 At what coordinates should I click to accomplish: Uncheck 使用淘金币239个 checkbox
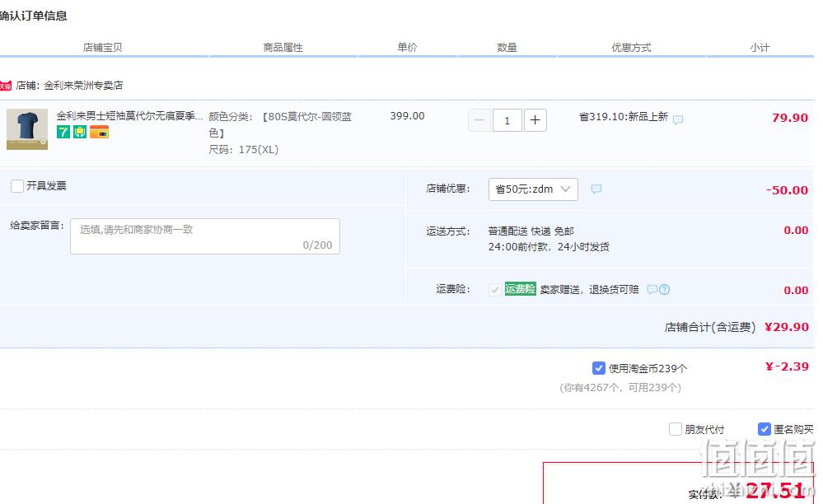click(x=598, y=368)
